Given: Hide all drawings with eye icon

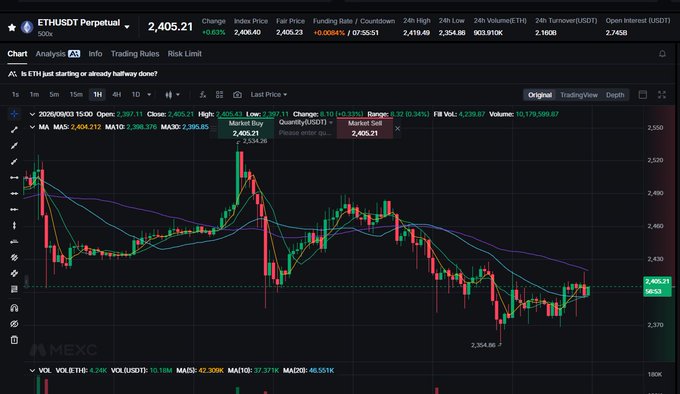Looking at the screenshot, I should click(14, 324).
